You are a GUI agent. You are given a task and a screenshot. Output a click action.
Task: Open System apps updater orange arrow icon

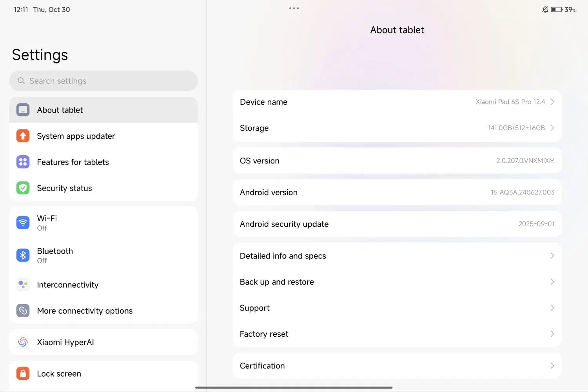(23, 136)
